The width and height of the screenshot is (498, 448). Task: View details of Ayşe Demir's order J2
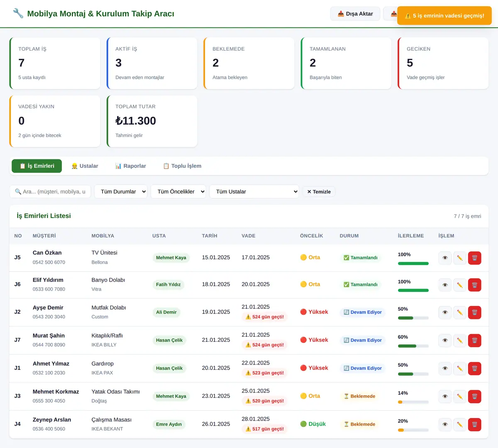click(445, 312)
